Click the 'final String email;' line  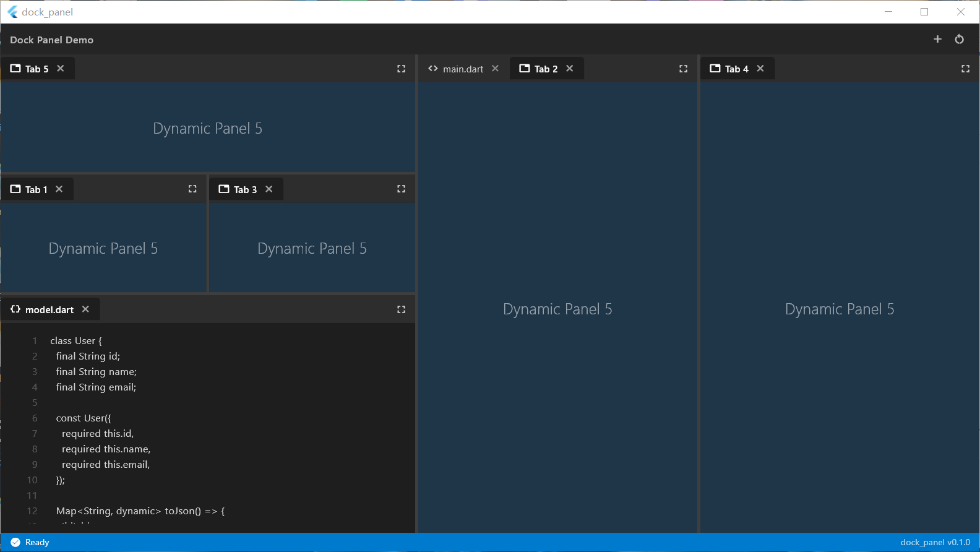[x=96, y=387]
